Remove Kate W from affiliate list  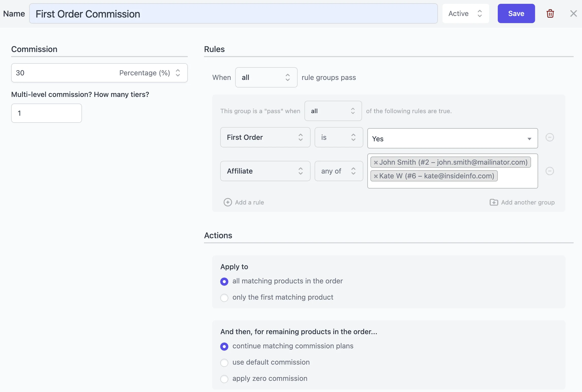[376, 176]
